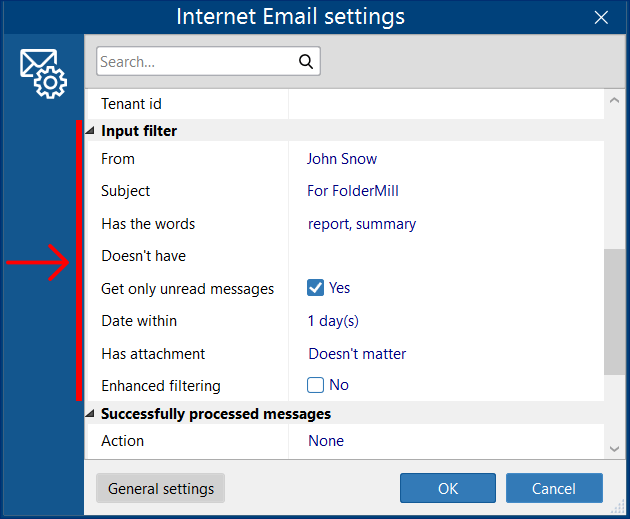This screenshot has width=630, height=519.
Task: Open General settings
Action: coord(161,489)
